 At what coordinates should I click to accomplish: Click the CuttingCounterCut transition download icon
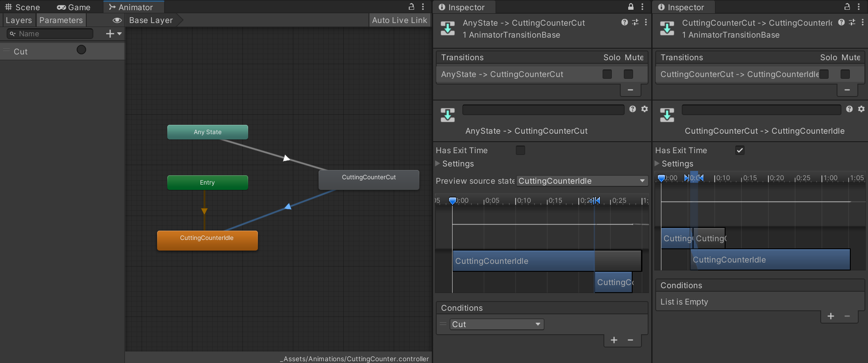667,28
